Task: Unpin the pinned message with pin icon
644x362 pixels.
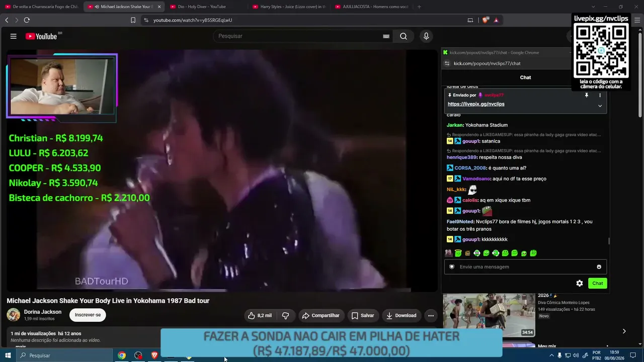Action: pyautogui.click(x=587, y=95)
